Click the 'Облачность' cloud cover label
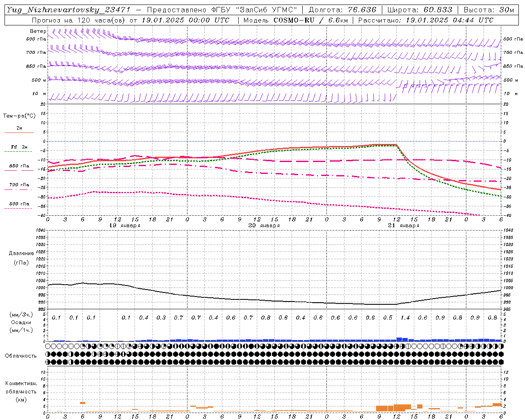This screenshot has width=525, height=420. pyautogui.click(x=21, y=356)
